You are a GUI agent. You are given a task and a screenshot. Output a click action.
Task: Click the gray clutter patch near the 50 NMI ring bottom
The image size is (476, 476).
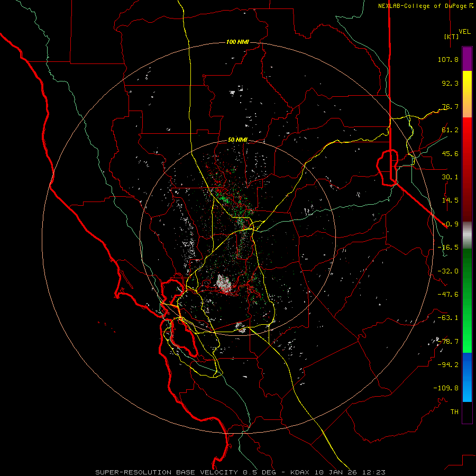[x=241, y=327]
